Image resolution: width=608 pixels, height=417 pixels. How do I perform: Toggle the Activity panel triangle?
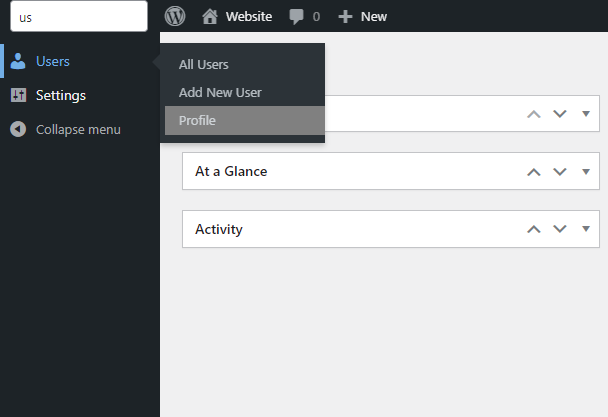pos(586,229)
